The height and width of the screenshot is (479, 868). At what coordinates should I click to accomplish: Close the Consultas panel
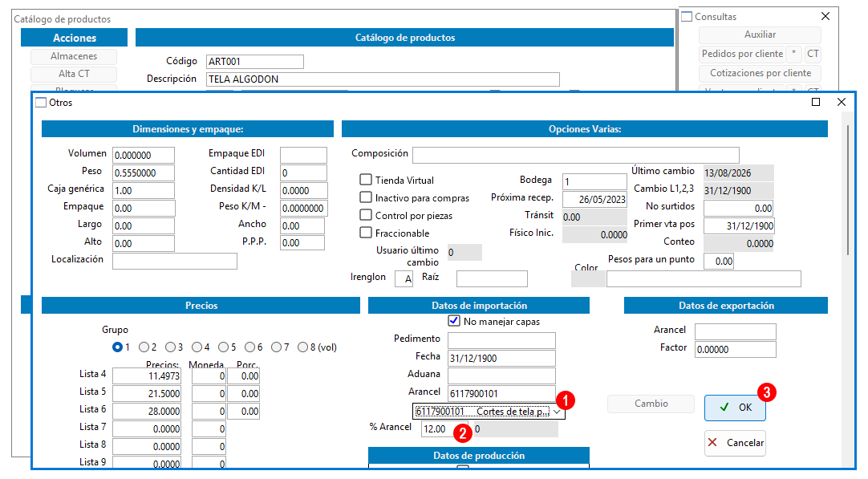click(825, 17)
